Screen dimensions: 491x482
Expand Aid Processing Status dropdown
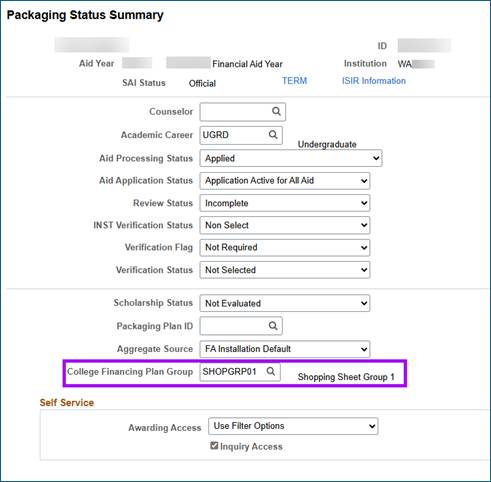pyautogui.click(x=291, y=158)
